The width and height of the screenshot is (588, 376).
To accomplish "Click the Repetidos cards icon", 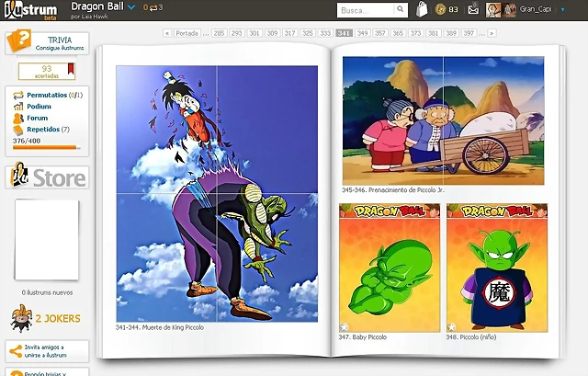I will (x=18, y=130).
